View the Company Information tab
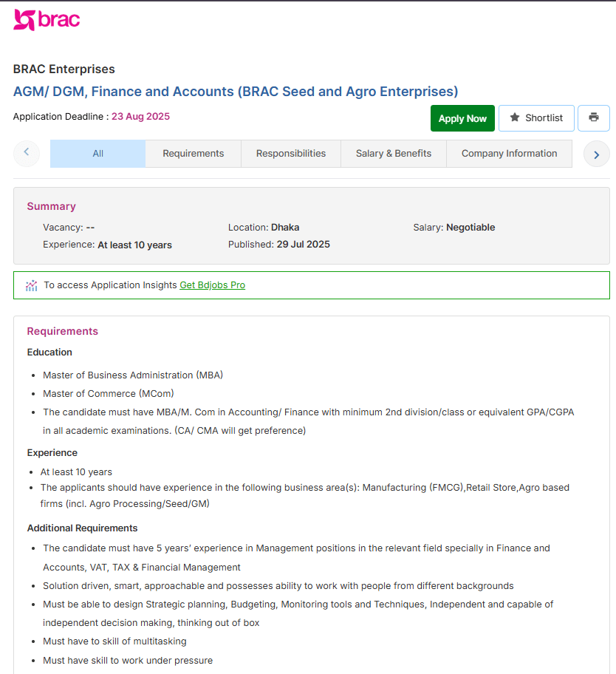Viewport: 616px width, 674px height. 509,154
